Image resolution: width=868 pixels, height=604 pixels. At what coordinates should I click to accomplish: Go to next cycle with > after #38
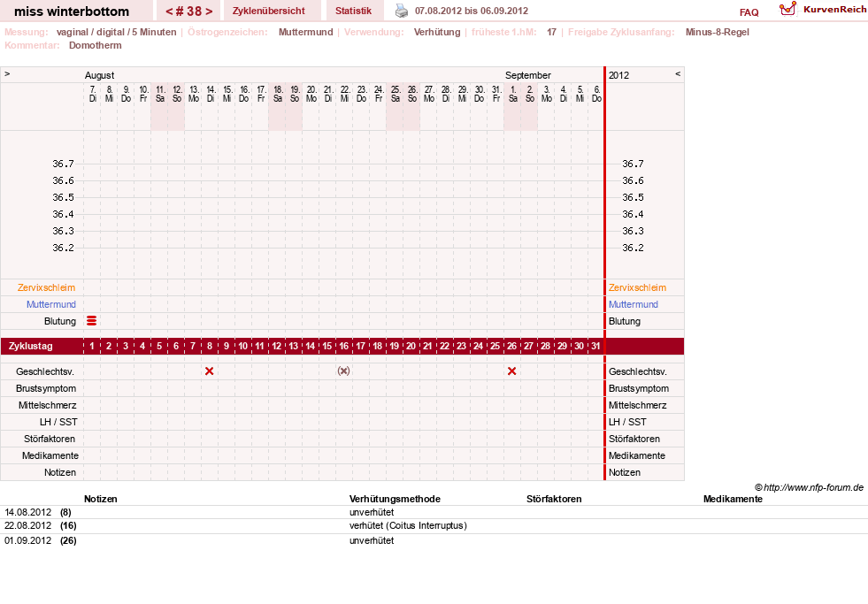pos(209,11)
